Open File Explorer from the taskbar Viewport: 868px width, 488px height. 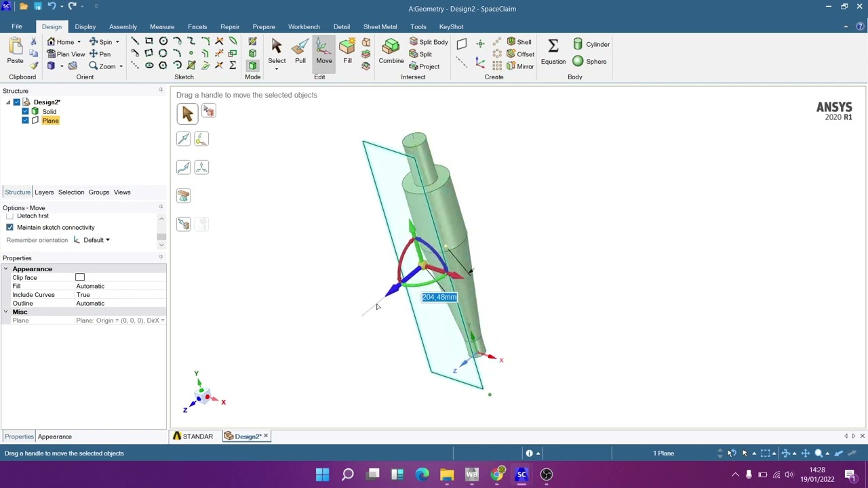[x=447, y=474]
